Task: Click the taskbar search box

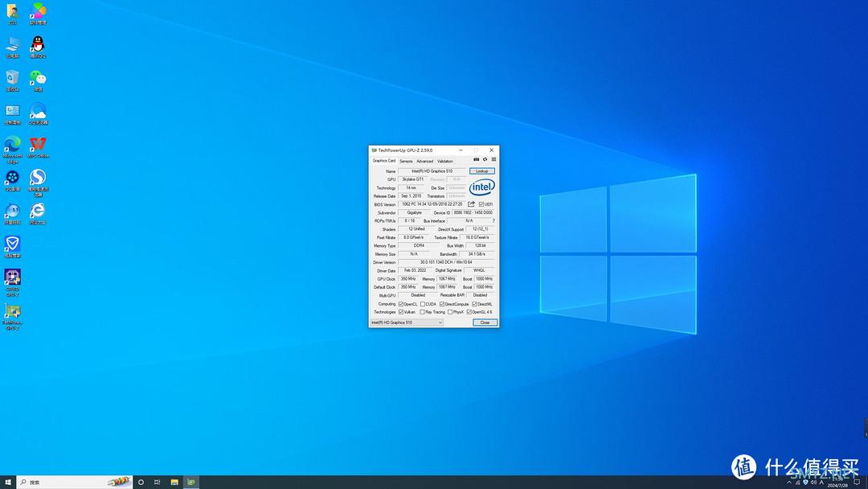Action: coord(75,483)
